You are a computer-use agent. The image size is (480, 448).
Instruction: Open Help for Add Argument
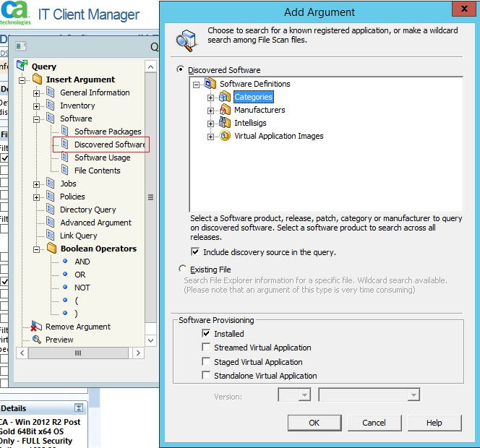pos(434,423)
